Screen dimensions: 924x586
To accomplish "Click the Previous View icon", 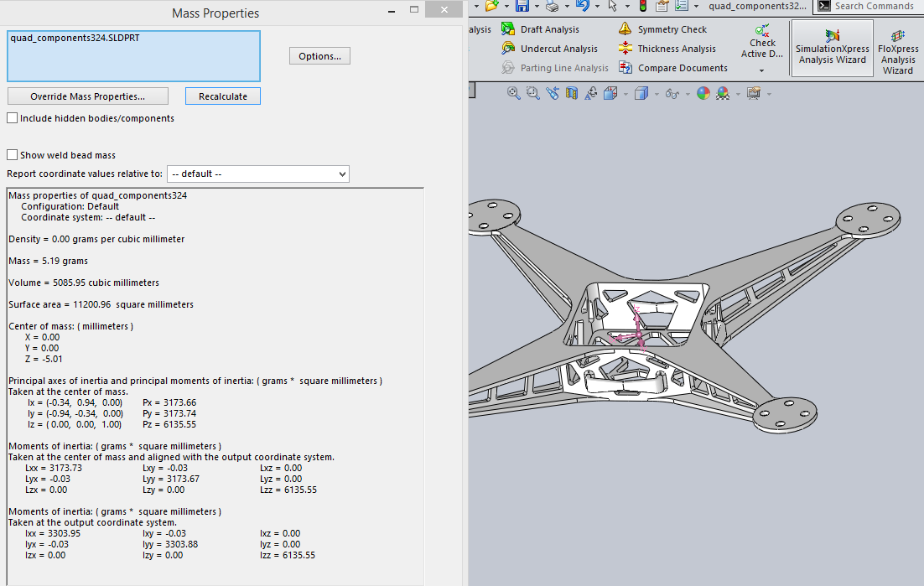I will (553, 93).
